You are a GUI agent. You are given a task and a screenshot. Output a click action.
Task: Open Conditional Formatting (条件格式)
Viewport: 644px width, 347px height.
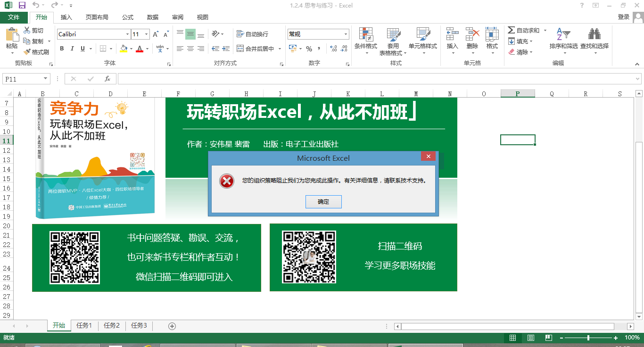366,41
